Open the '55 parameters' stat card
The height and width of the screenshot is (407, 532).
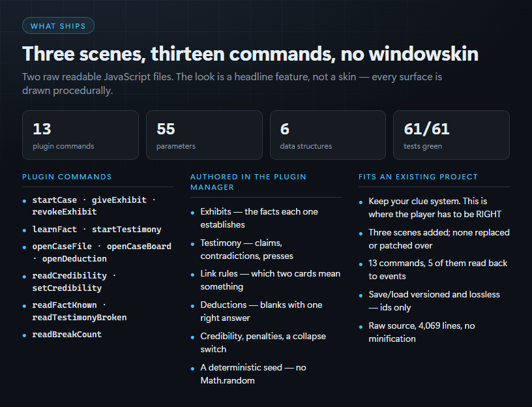[x=204, y=135]
